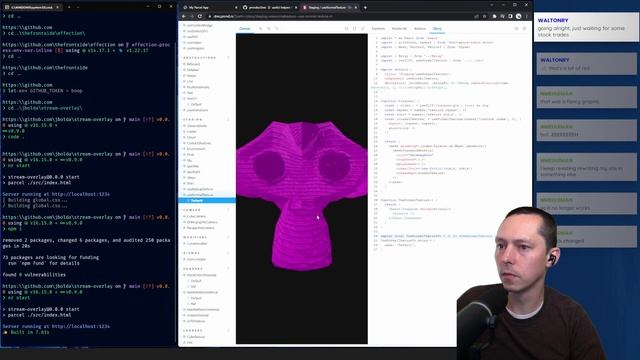Collapse the MeshDistortMaterial component node
The height and width of the screenshot is (360, 640).
coord(201,275)
